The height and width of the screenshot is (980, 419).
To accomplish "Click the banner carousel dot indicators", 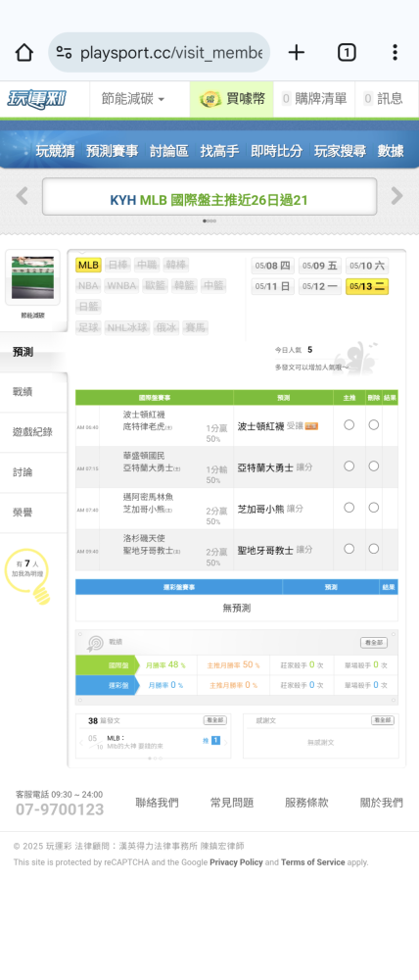I will [209, 220].
